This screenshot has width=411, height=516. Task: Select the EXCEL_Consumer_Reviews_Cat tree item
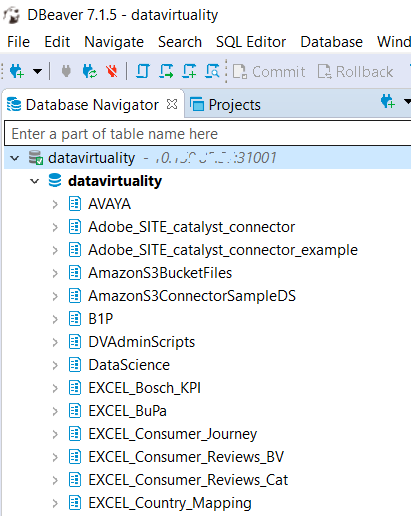pyautogui.click(x=188, y=480)
